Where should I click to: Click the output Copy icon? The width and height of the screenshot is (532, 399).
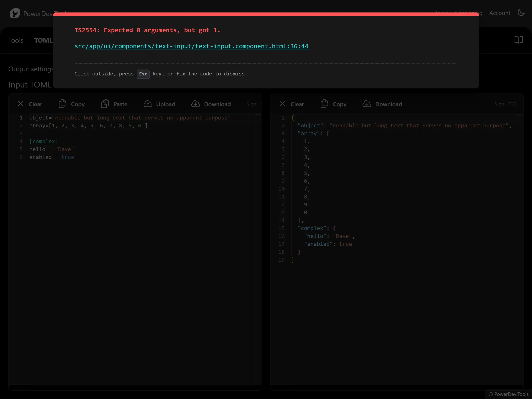(x=324, y=104)
